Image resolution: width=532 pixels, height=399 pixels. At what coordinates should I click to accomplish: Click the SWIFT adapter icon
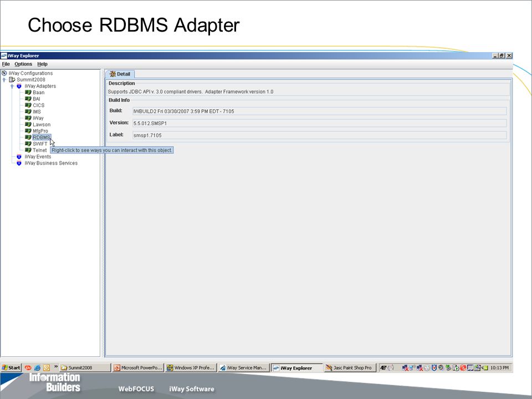coord(28,144)
